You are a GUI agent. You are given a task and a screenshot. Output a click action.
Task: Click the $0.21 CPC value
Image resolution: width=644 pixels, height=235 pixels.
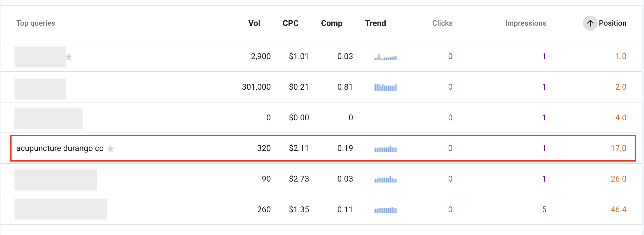(299, 87)
